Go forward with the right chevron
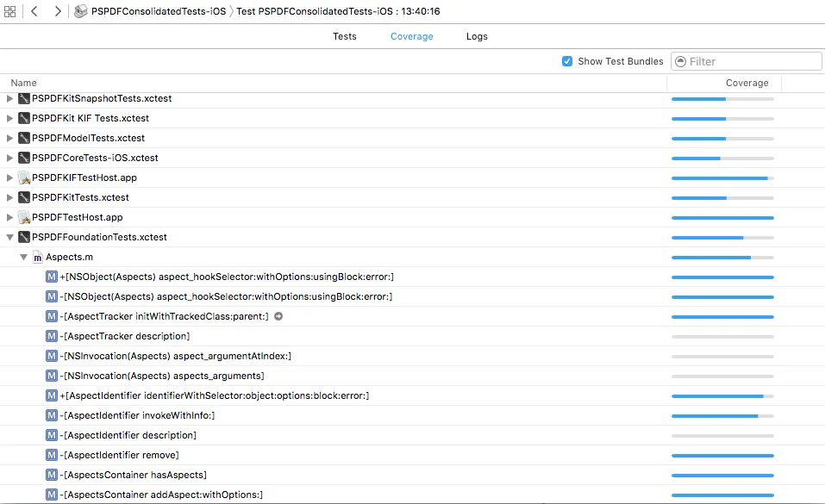 [57, 11]
